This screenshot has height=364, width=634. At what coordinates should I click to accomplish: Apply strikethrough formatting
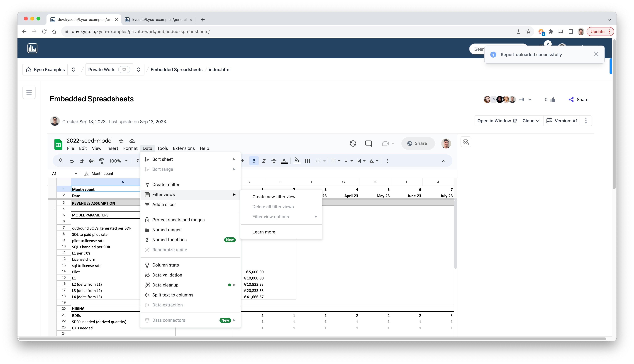click(x=274, y=161)
